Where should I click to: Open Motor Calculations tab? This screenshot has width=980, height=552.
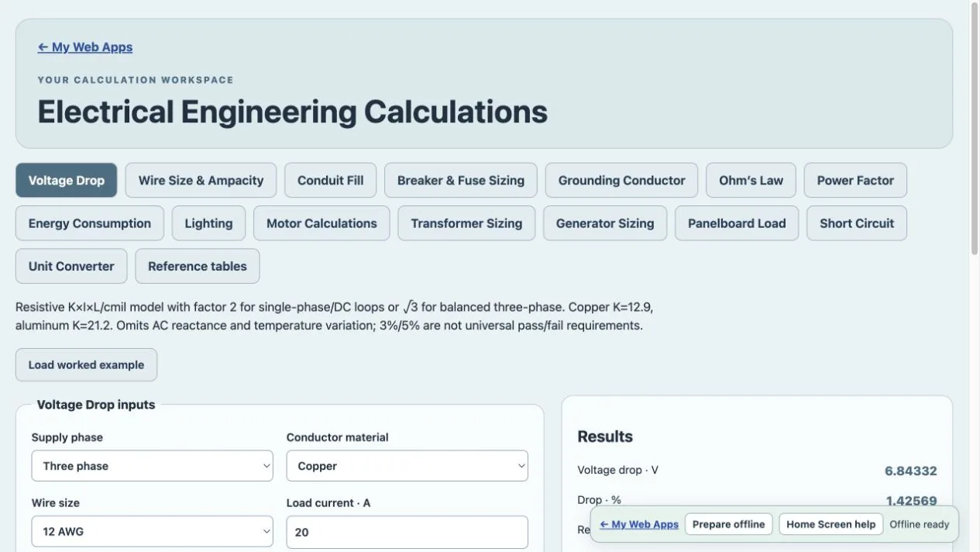coord(322,223)
